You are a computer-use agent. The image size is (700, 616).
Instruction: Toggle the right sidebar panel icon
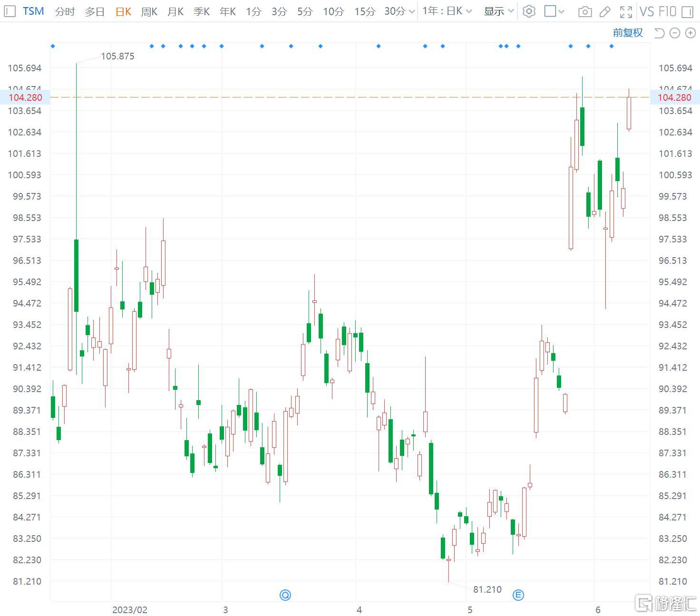[x=687, y=12]
